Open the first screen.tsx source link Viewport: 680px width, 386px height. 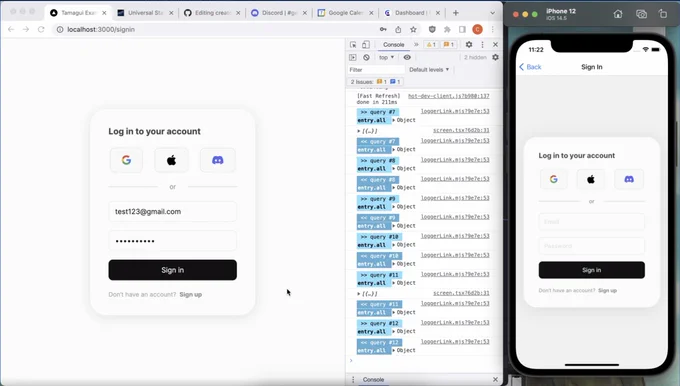(x=461, y=130)
